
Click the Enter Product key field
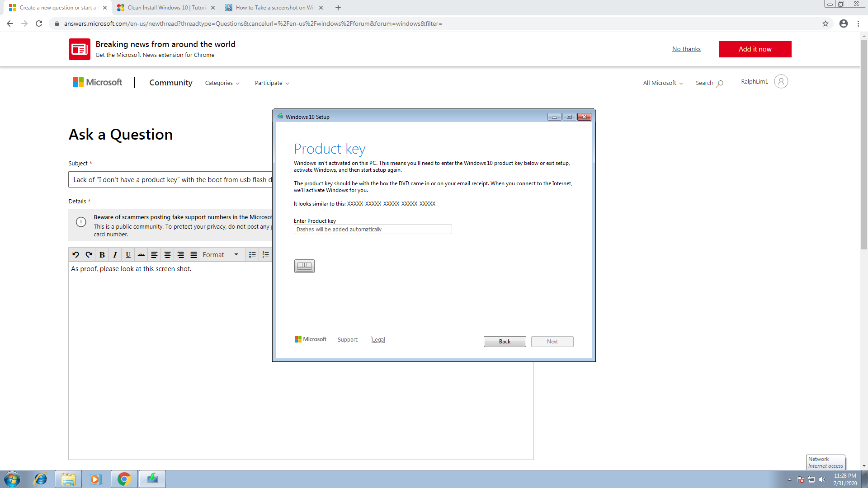(x=373, y=230)
